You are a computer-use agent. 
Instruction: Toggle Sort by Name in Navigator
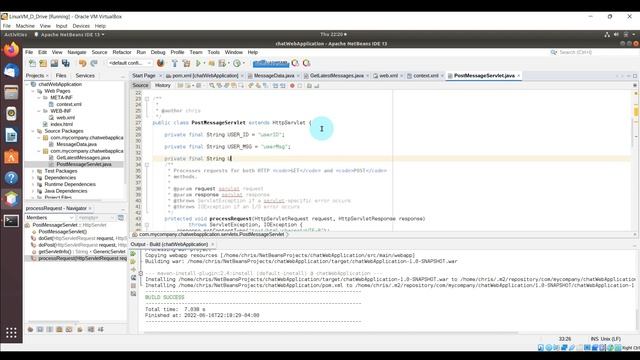(91, 329)
